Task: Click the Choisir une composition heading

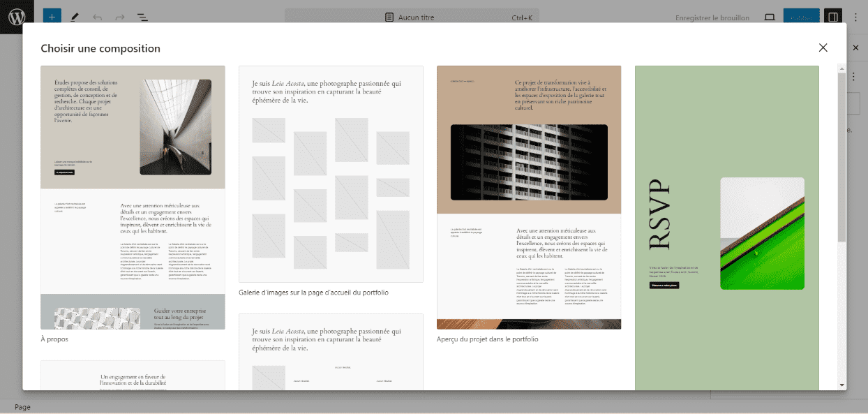Action: (100, 48)
